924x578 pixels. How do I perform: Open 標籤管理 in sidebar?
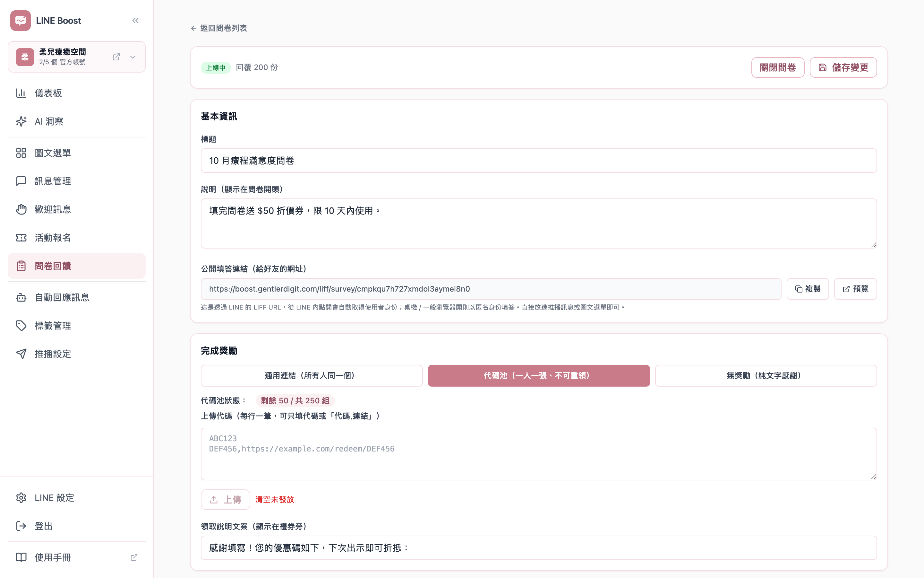coord(77,326)
